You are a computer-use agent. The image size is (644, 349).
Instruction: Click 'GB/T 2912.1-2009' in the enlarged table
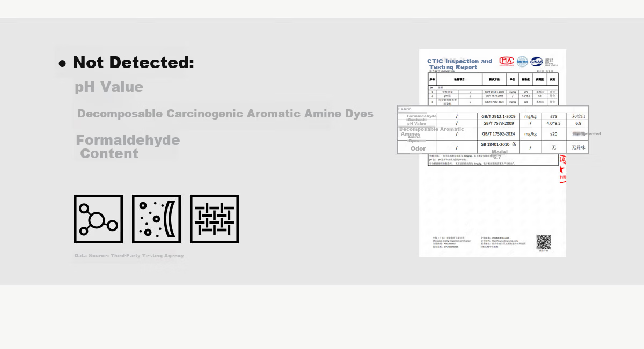[x=499, y=116]
